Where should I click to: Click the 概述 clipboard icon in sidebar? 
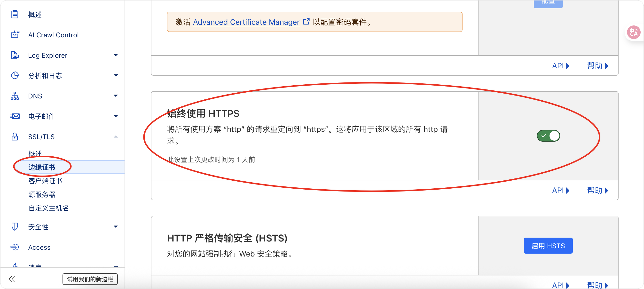15,14
